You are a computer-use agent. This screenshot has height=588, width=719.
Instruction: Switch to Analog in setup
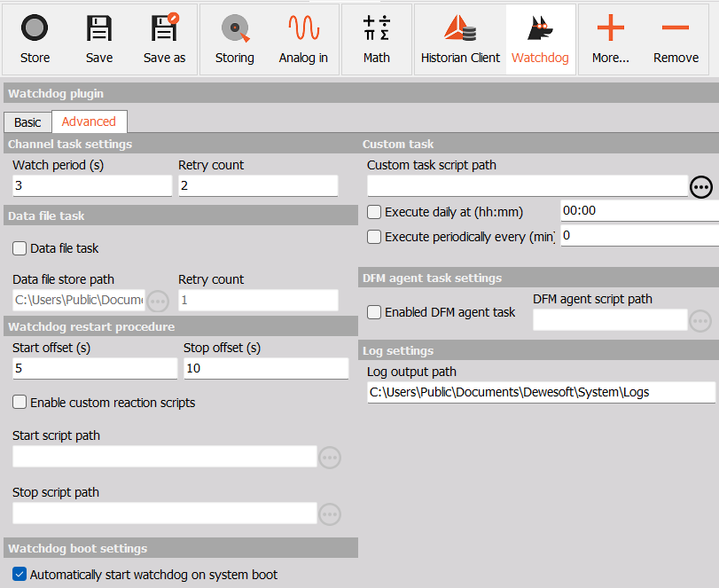coord(301,35)
